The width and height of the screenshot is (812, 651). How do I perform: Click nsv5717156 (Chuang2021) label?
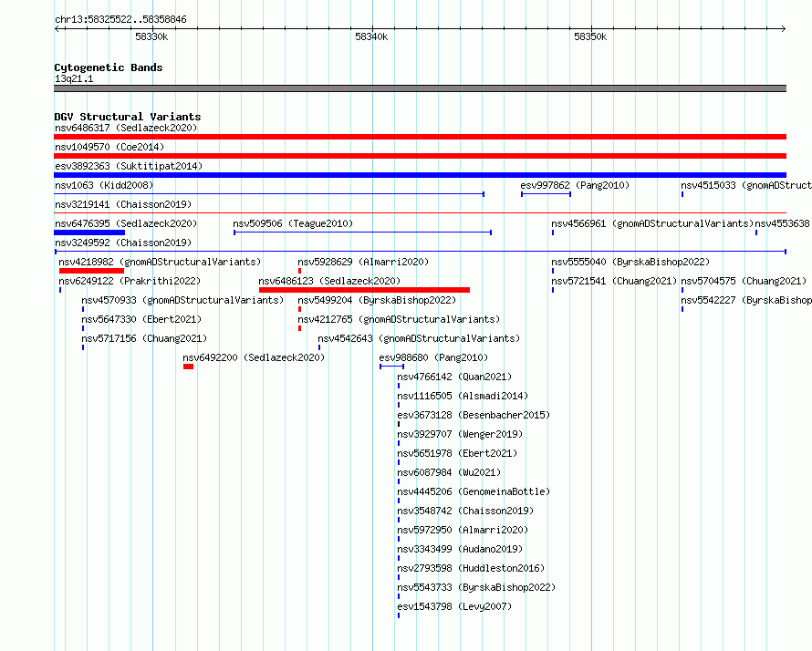(x=144, y=338)
